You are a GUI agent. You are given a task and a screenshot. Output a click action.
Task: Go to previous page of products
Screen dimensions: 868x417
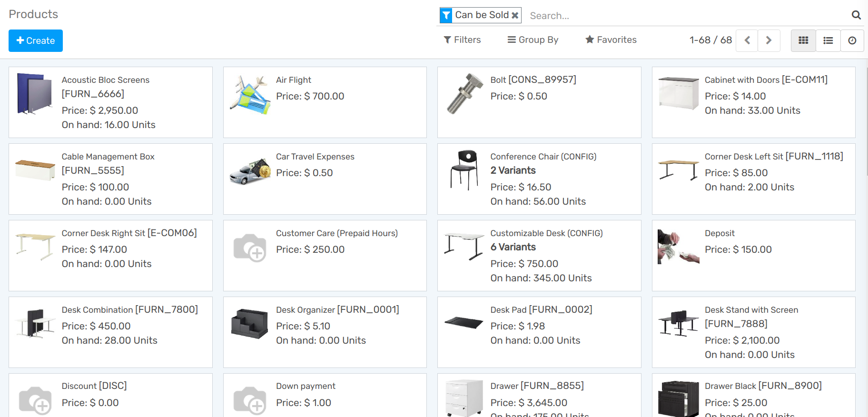[x=747, y=40]
